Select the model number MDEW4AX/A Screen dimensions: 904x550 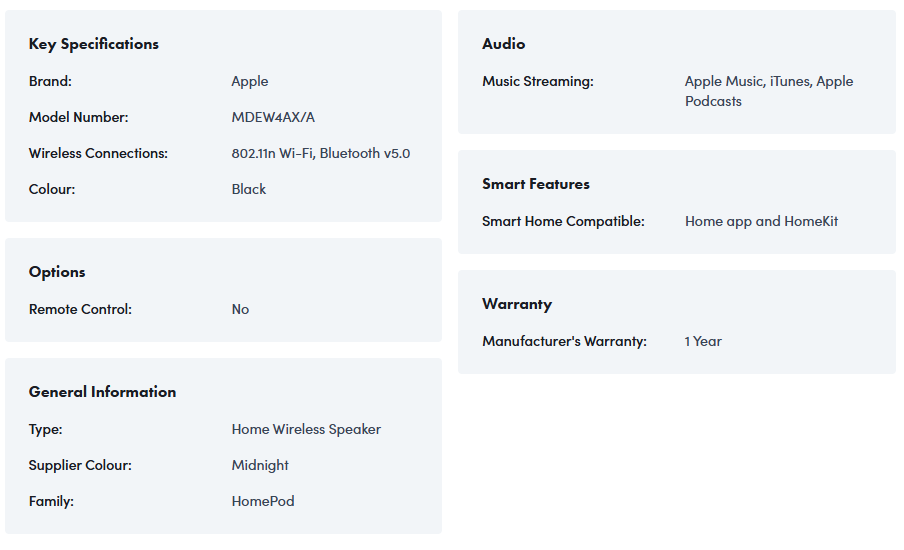(x=273, y=117)
